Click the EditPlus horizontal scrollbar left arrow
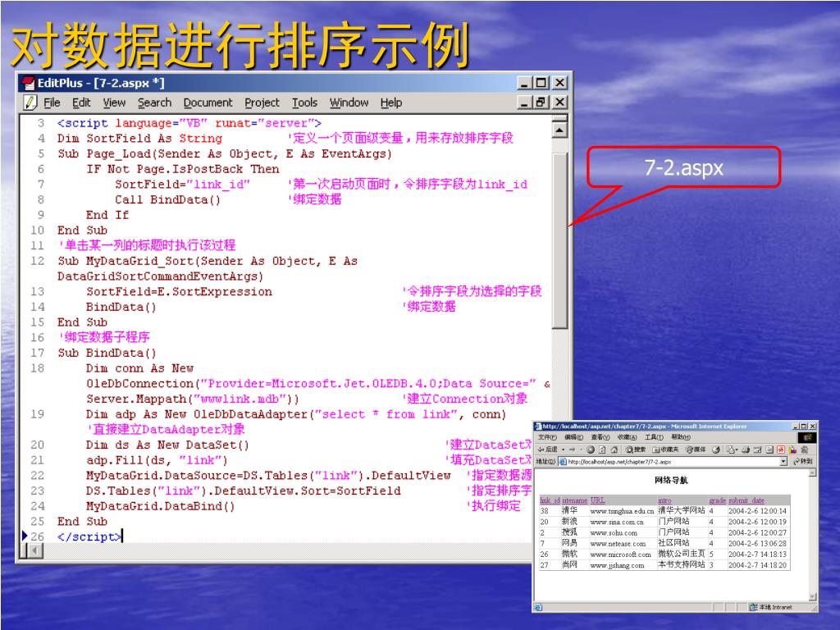The image size is (840, 630). tap(34, 550)
